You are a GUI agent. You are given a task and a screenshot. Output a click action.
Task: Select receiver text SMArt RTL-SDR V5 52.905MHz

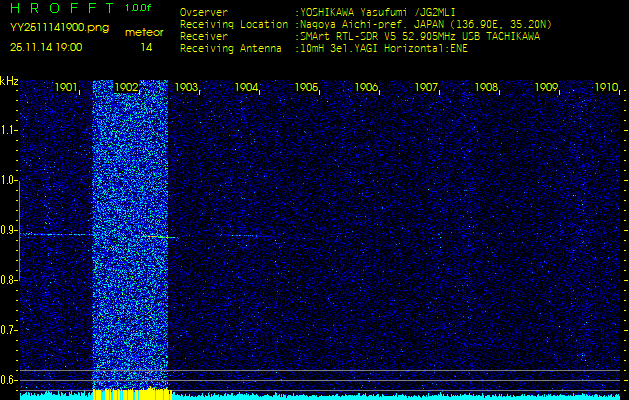(x=378, y=37)
